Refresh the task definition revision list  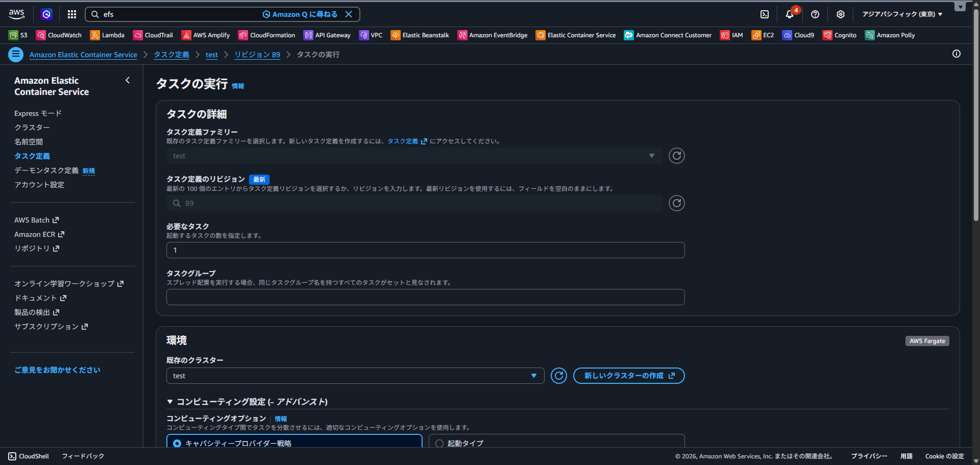[x=677, y=203]
